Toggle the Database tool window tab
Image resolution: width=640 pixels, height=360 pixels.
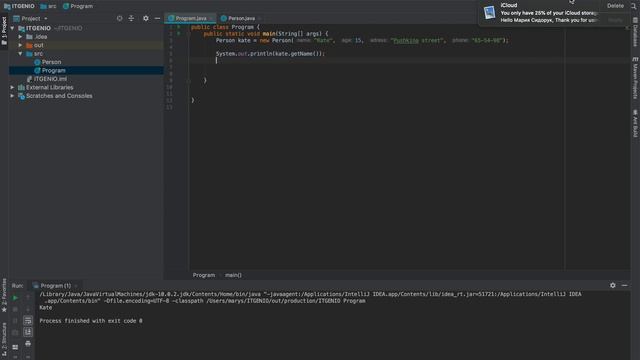coord(636,32)
